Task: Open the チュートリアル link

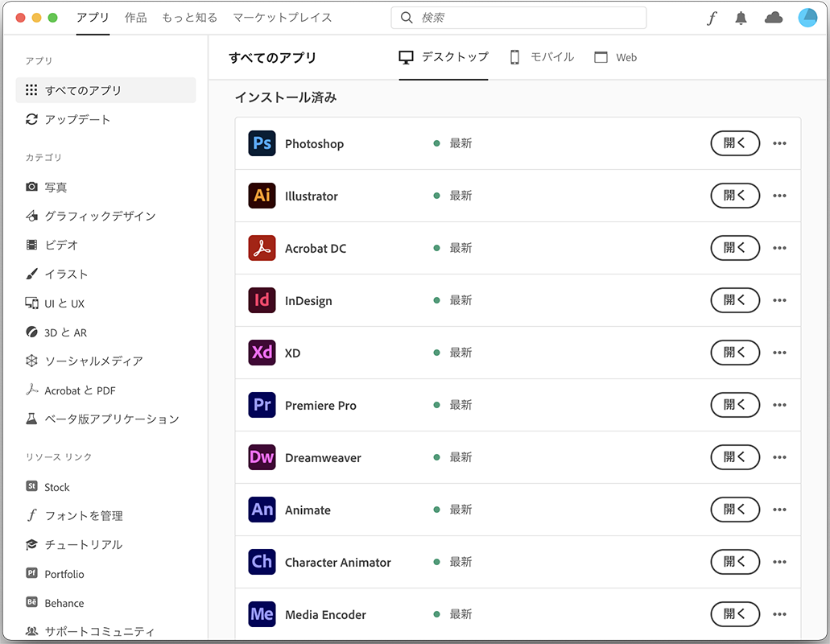Action: [x=73, y=545]
